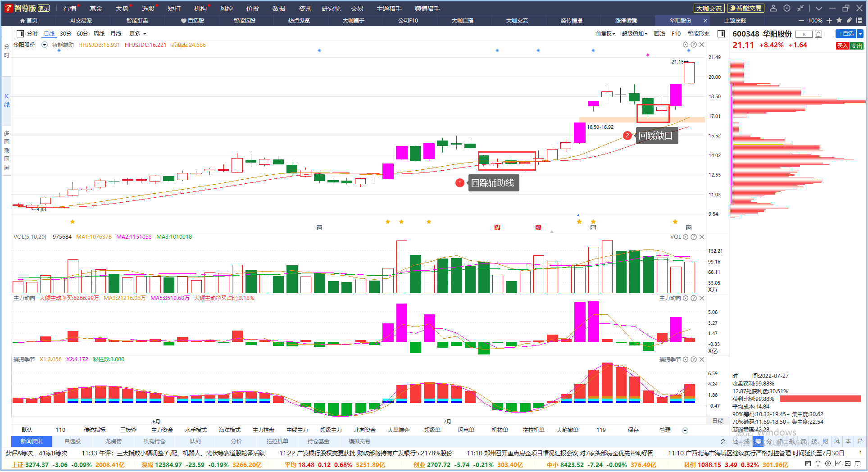Close the VOL indicator panel

702,237
